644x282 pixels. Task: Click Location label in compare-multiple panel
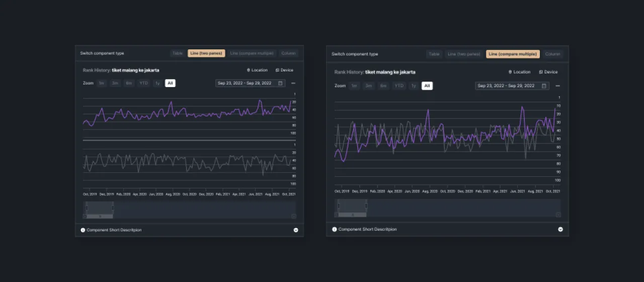(522, 72)
